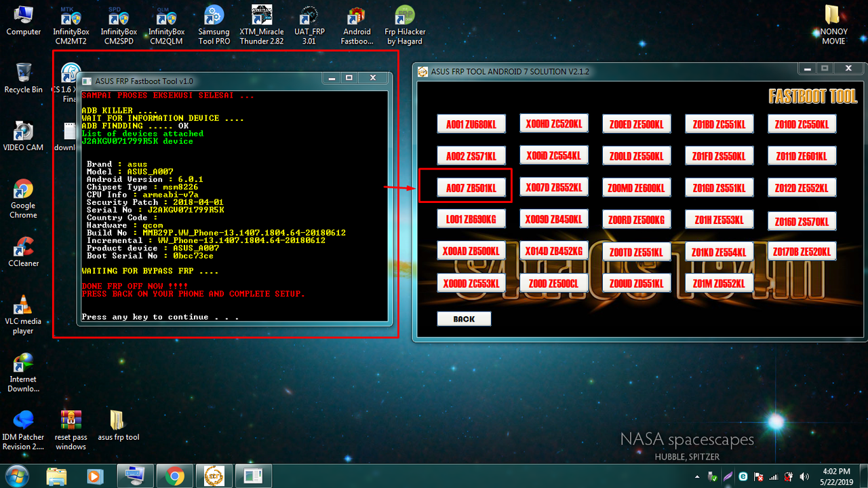
Task: Select the X00iD ZC554KL model button
Action: pyautogui.click(x=553, y=155)
